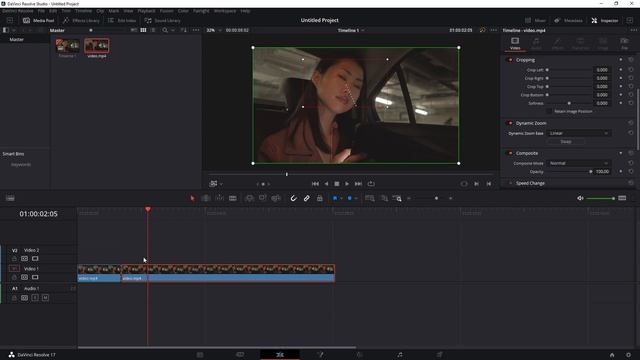Select the Dynamic Trim Mode tool

(220, 198)
